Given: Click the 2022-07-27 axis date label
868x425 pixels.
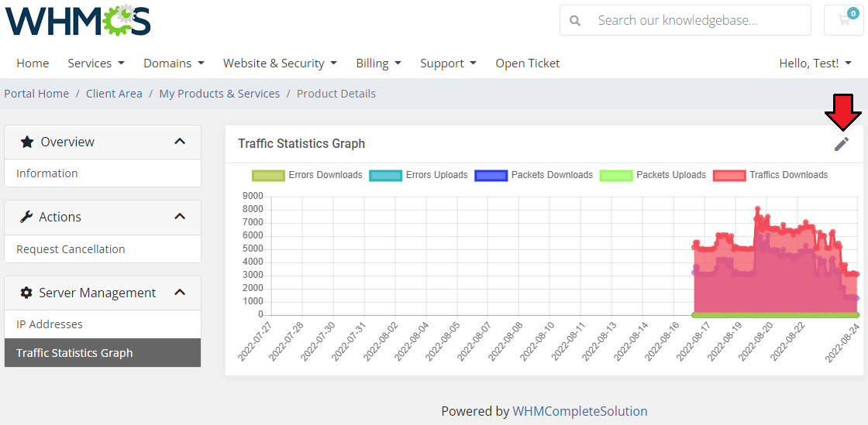Looking at the screenshot, I should coord(256,343).
